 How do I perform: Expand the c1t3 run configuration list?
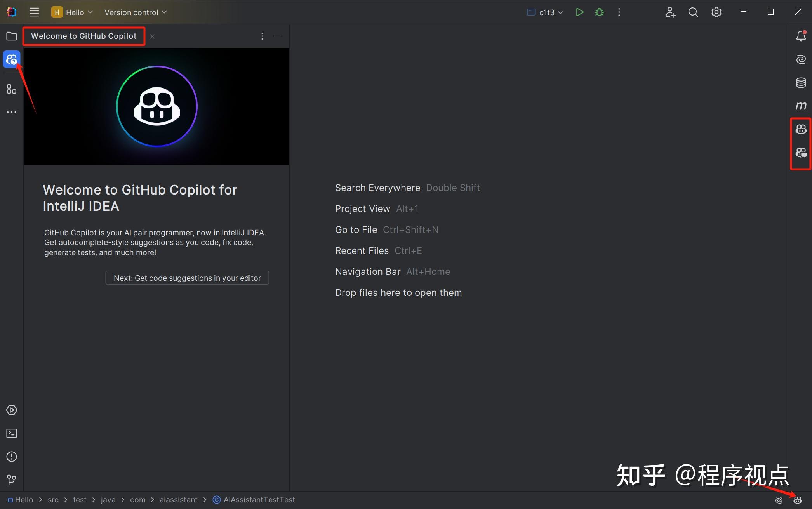pos(561,12)
